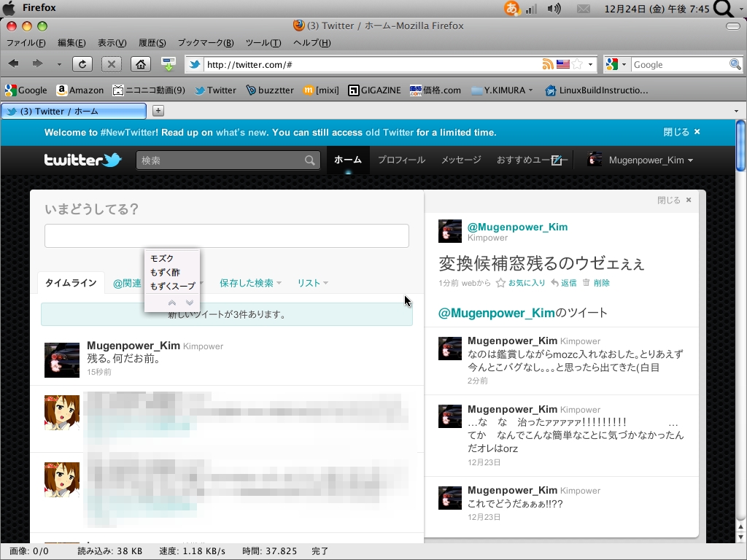Stop loading with the X toolbar button
The height and width of the screenshot is (560, 747).
112,64
